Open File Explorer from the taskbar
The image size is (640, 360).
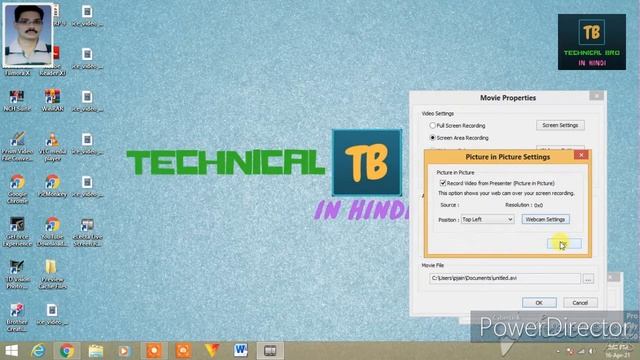tap(96, 351)
